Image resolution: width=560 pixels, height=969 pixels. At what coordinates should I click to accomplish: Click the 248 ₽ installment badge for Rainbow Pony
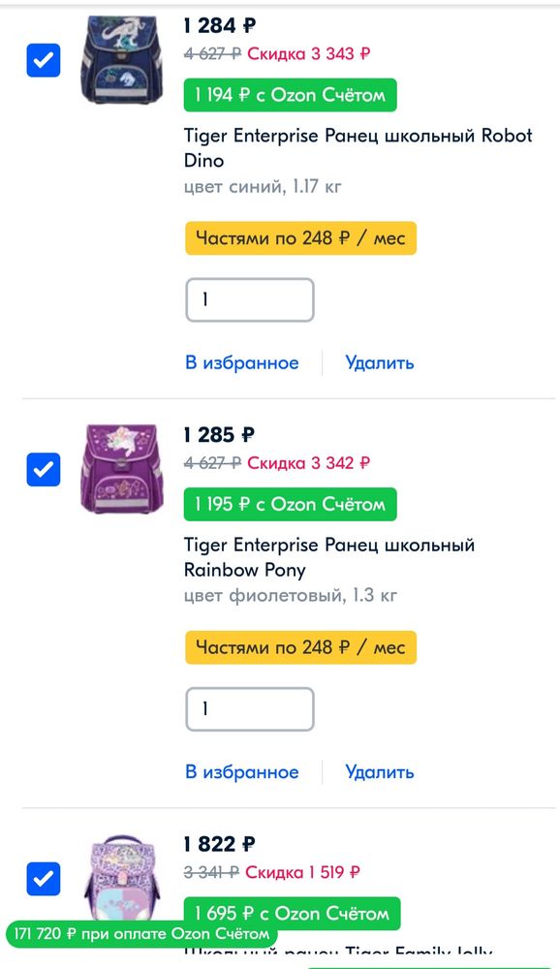(x=300, y=647)
